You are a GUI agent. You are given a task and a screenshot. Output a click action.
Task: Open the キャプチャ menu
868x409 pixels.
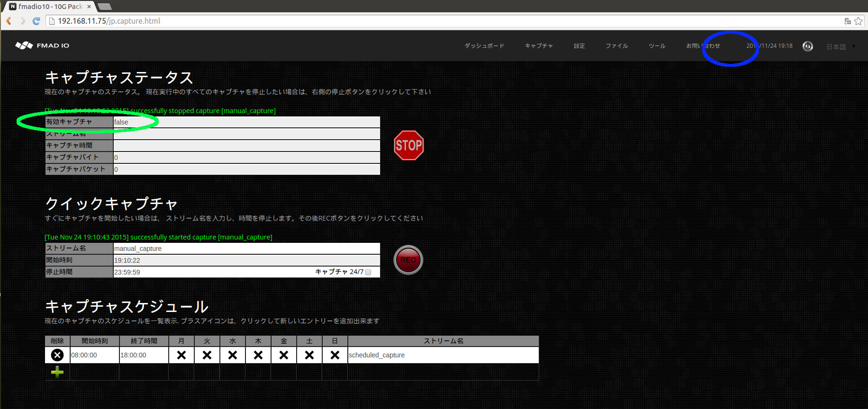click(x=539, y=46)
